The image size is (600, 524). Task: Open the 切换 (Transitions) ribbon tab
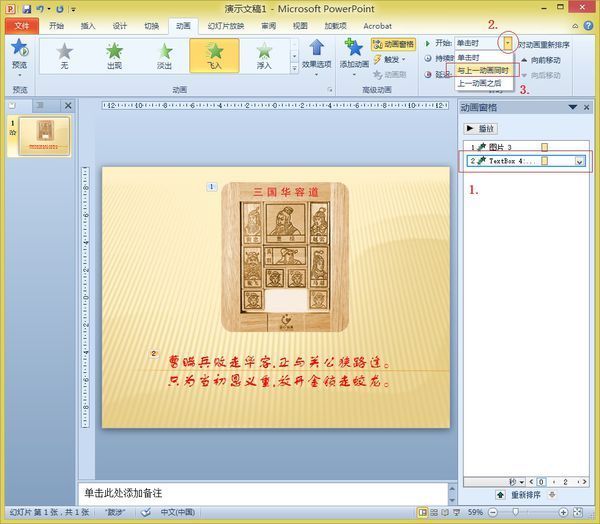click(152, 26)
